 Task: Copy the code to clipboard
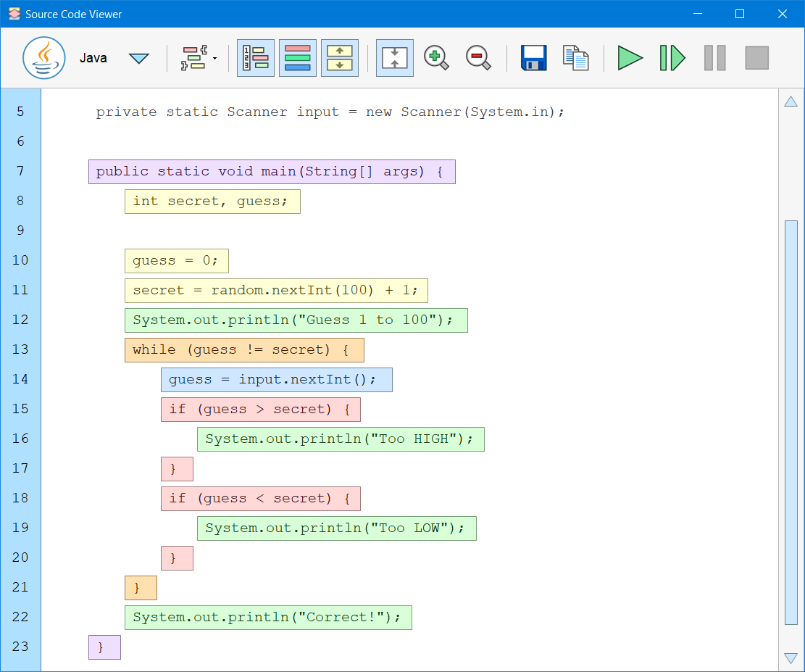575,57
